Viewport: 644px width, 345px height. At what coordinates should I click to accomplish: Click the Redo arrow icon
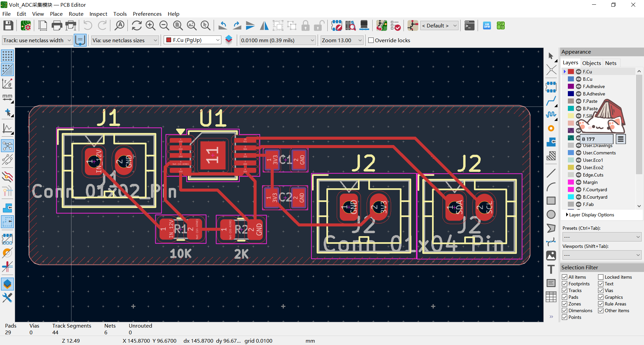102,25
